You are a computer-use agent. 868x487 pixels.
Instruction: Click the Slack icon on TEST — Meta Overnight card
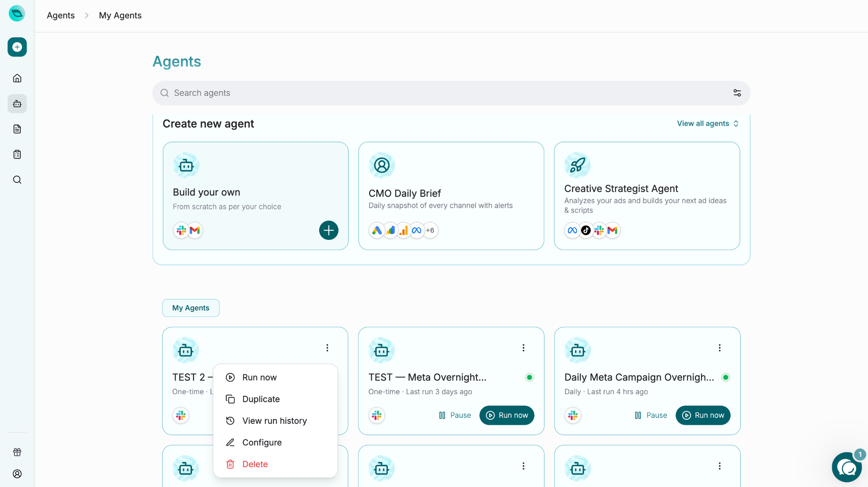pyautogui.click(x=377, y=415)
